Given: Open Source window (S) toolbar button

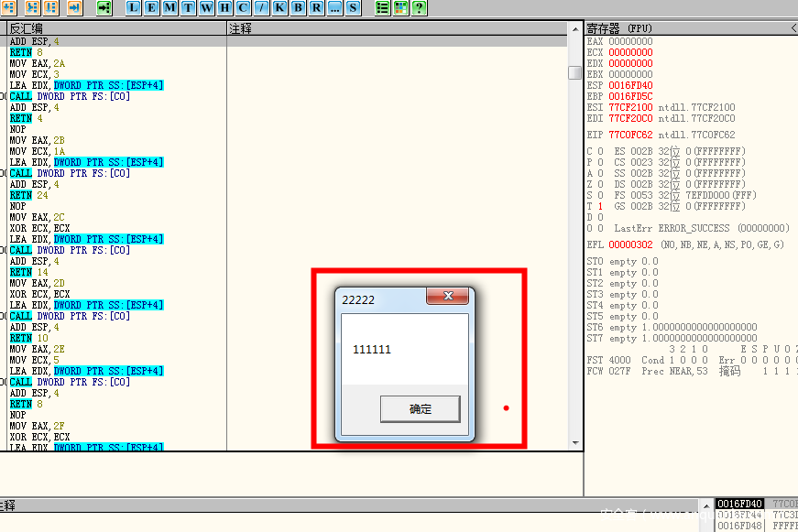Looking at the screenshot, I should pos(353,8).
